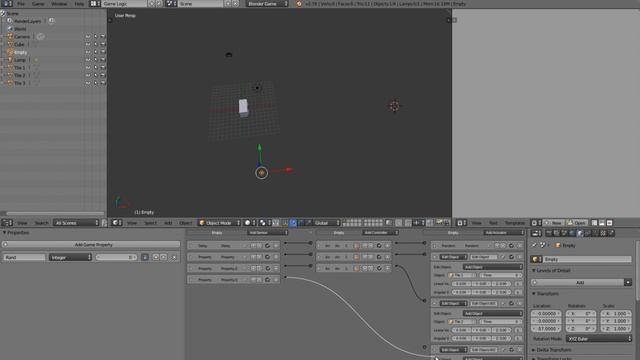This screenshot has width=640, height=360.
Task: Click the Empty object name field
Action: point(587,259)
